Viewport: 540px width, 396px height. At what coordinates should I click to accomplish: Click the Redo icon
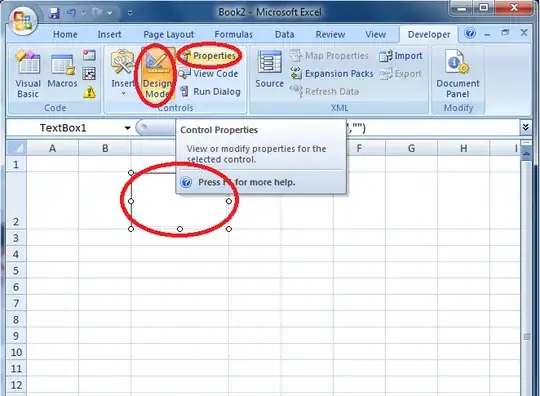[x=97, y=13]
